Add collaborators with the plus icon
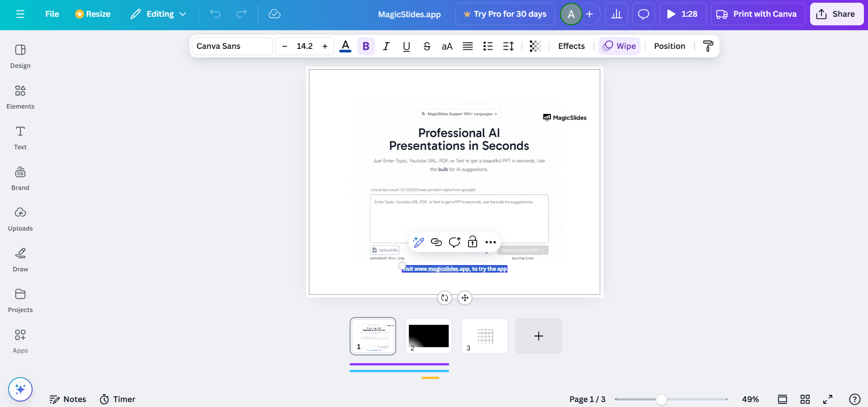Image resolution: width=868 pixels, height=407 pixels. (x=590, y=14)
